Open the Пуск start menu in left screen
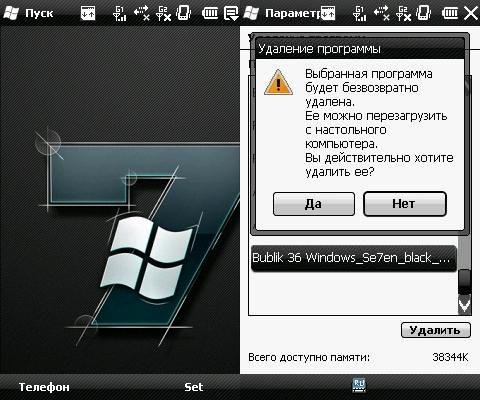The height and width of the screenshot is (400, 480). 28,13
